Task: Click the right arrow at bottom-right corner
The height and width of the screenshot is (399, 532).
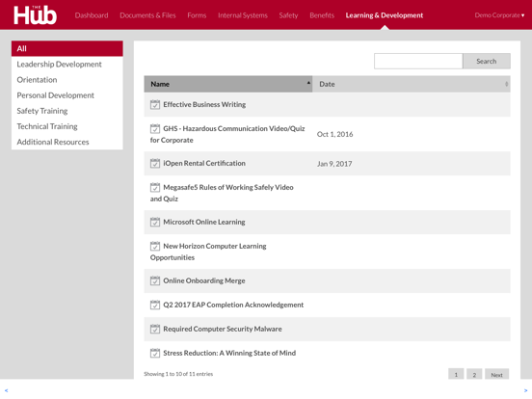Action: pyautogui.click(x=525, y=390)
